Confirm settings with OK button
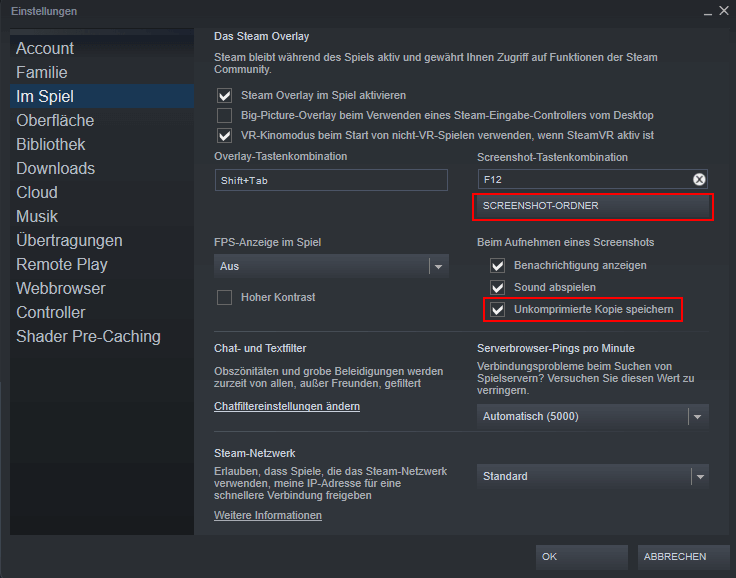The width and height of the screenshot is (736, 578). click(x=582, y=557)
